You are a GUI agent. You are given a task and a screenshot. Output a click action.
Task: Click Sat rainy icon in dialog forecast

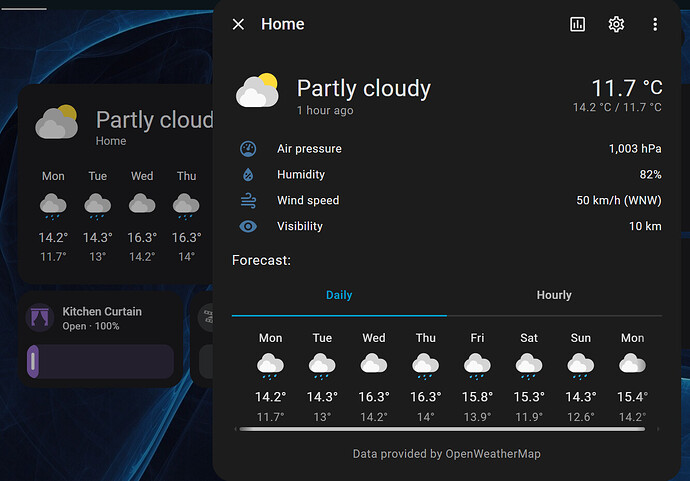pyautogui.click(x=529, y=366)
